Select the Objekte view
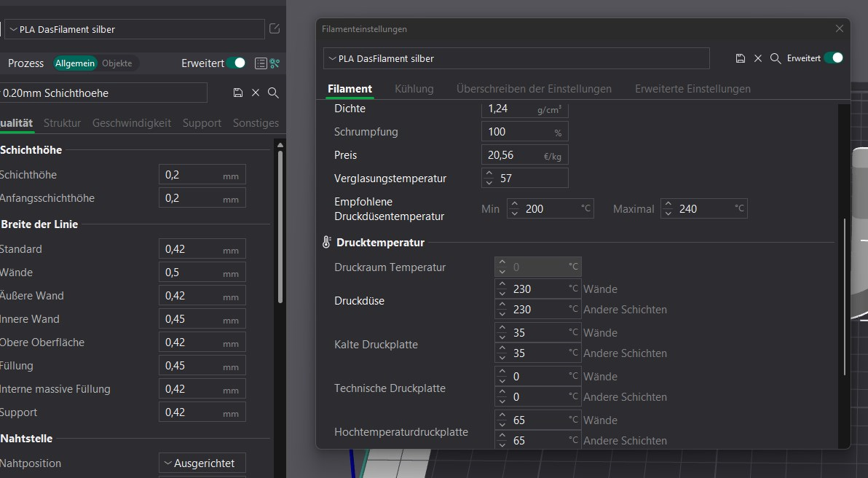Viewport: 868px width, 478px height. click(119, 63)
